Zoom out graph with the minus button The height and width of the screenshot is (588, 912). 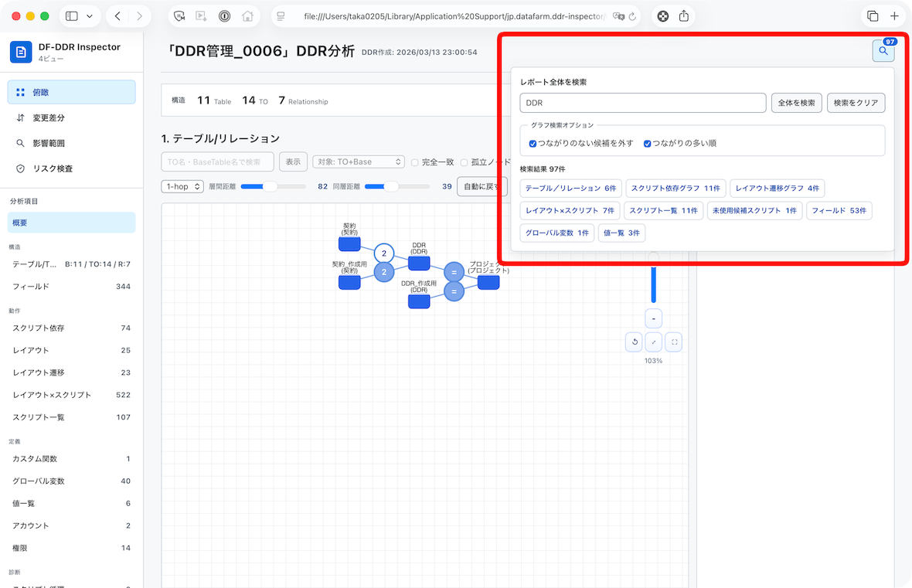pyautogui.click(x=653, y=318)
